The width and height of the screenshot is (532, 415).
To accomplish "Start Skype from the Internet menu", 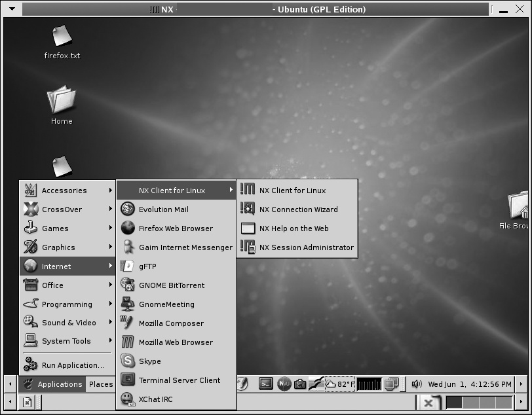I will pyautogui.click(x=149, y=361).
